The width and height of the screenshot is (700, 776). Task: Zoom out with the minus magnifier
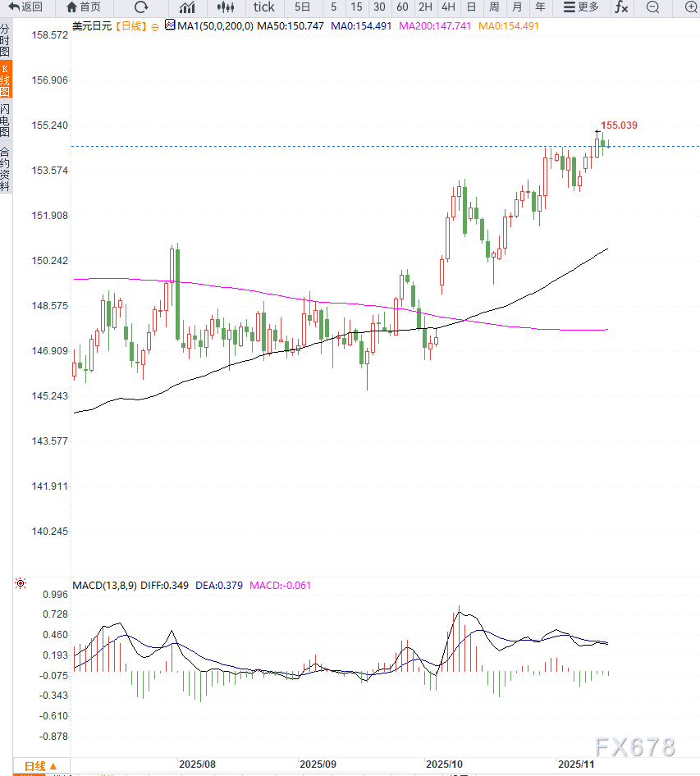pos(653,7)
